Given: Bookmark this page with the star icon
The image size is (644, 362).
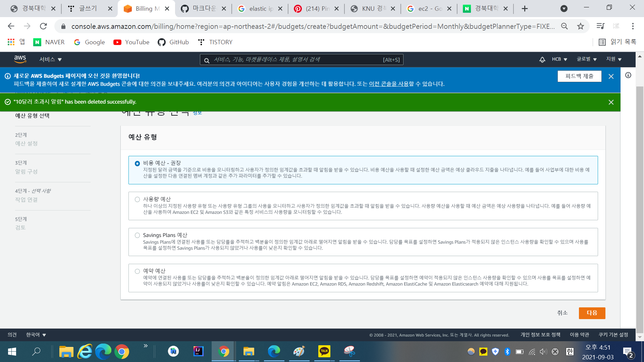Looking at the screenshot, I should pyautogui.click(x=581, y=26).
